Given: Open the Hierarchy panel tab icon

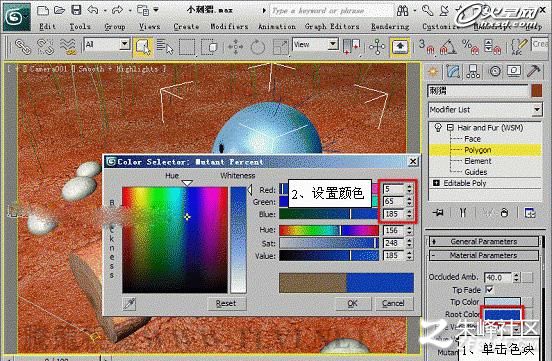Looking at the screenshot, I should tap(473, 71).
